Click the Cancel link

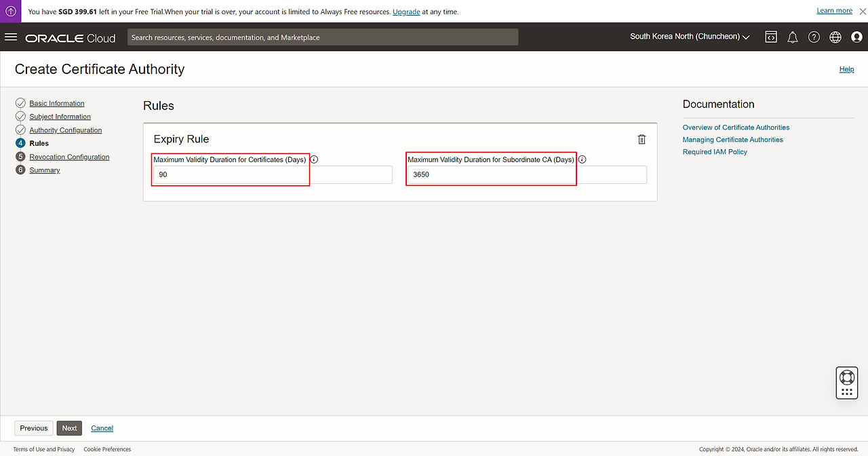pyautogui.click(x=102, y=428)
